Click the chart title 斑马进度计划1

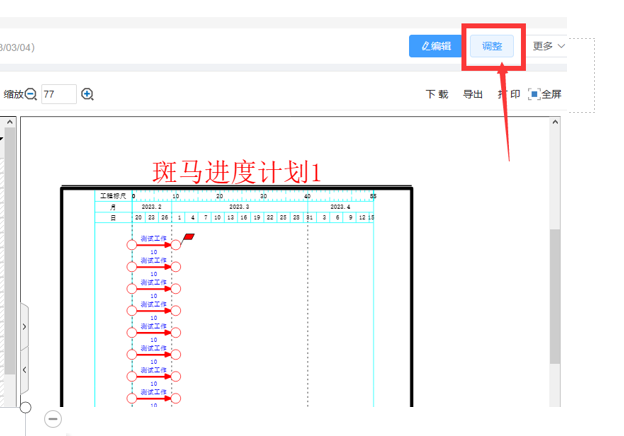click(236, 171)
